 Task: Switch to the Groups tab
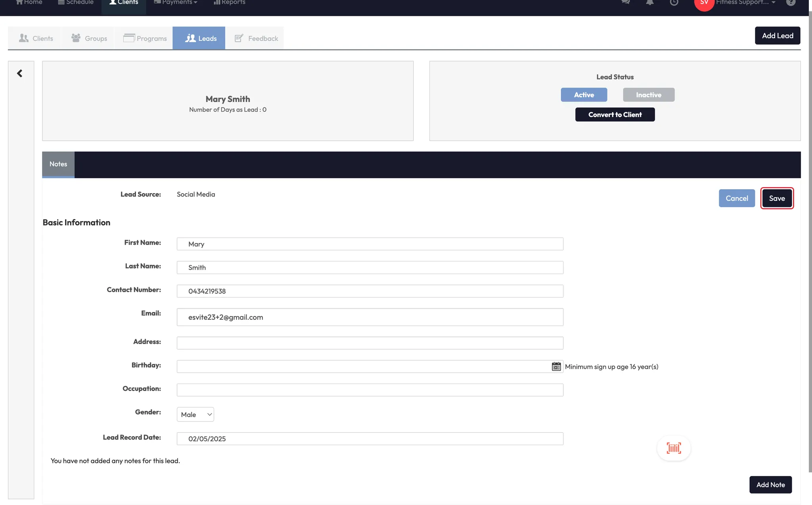[89, 38]
